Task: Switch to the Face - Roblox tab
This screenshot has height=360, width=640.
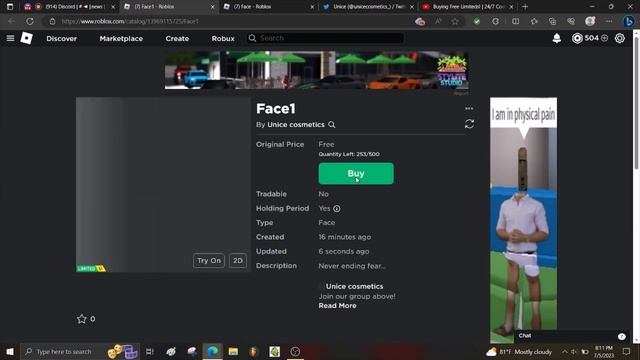Action: (x=269, y=7)
